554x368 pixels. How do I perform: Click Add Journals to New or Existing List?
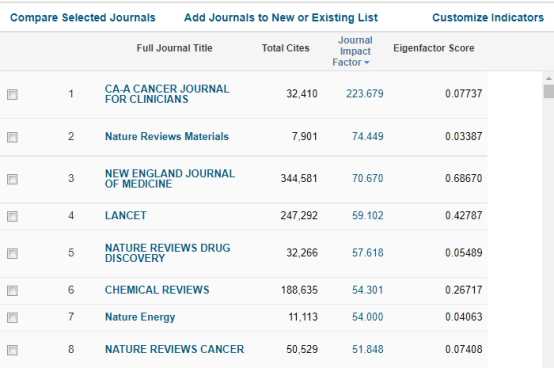(281, 18)
